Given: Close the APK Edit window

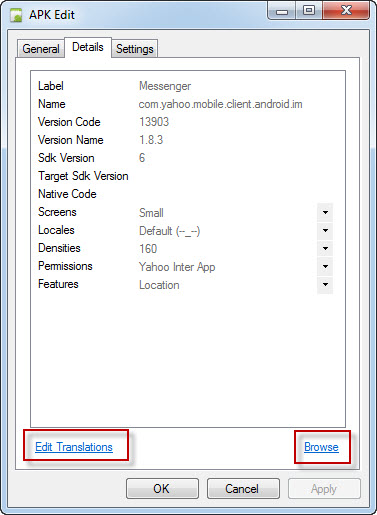Looking at the screenshot, I should (346, 11).
